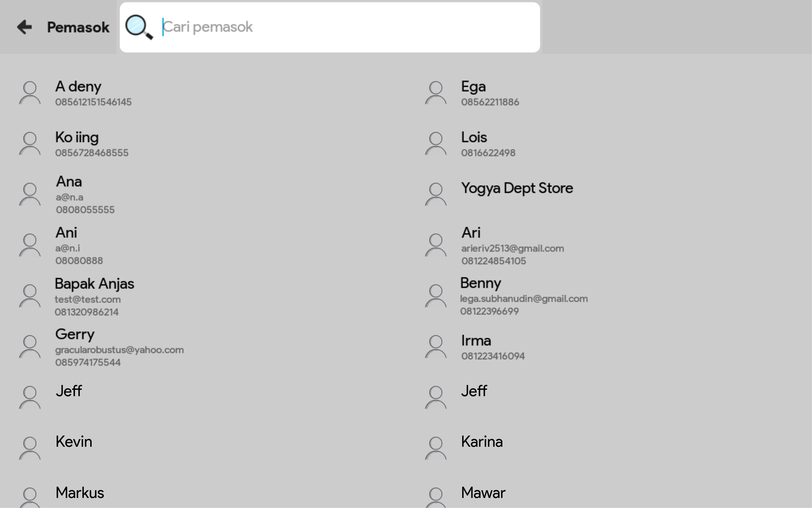Click avatar icon beside A deny
This screenshot has height=508, width=812.
pyautogui.click(x=30, y=93)
